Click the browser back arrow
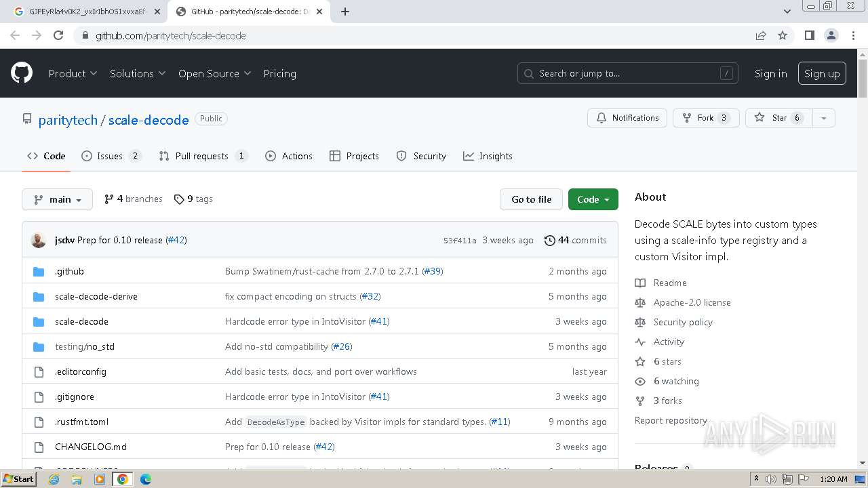The image size is (868, 488). (x=15, y=35)
